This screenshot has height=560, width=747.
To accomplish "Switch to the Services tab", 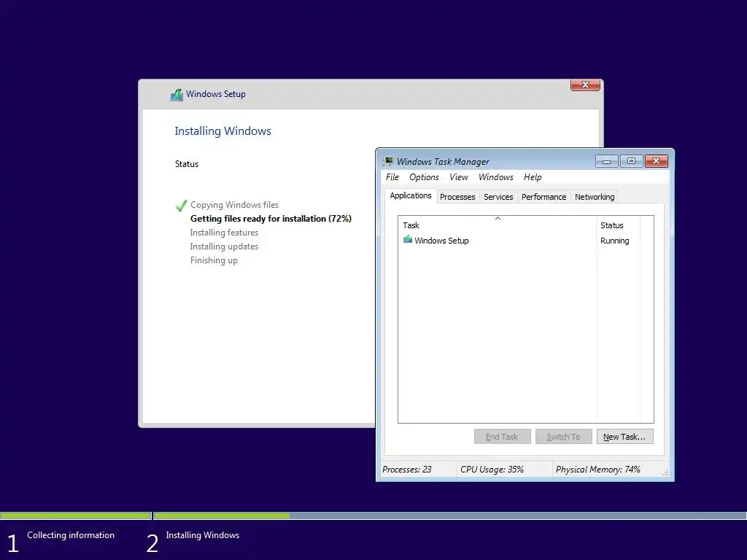I will (x=498, y=197).
